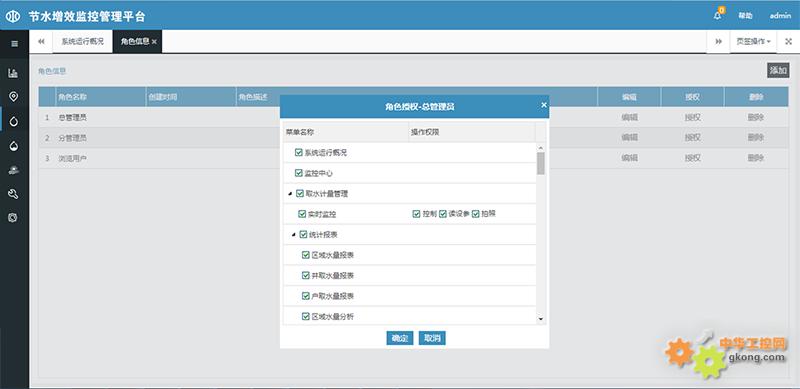Screen dimensions: 800x389
Task: Click 删除 for 分管理员 row
Action: [x=756, y=137]
